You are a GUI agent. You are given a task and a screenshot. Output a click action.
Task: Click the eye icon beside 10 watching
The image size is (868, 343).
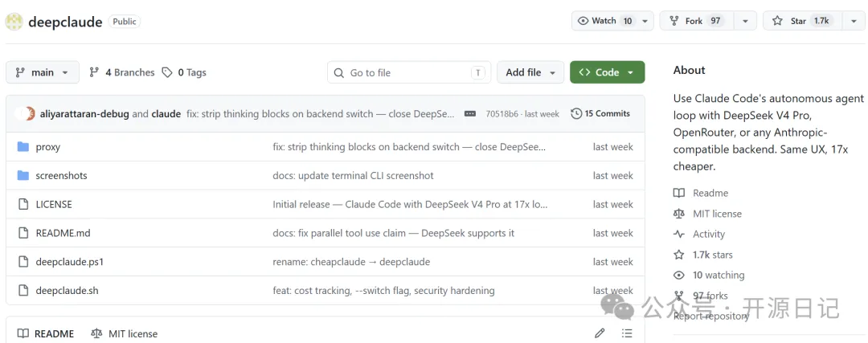[x=678, y=275]
